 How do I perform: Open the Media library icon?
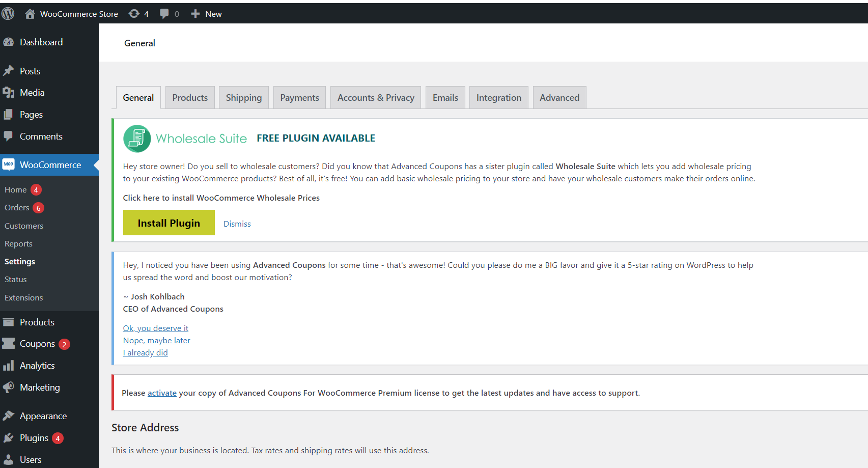click(x=9, y=92)
